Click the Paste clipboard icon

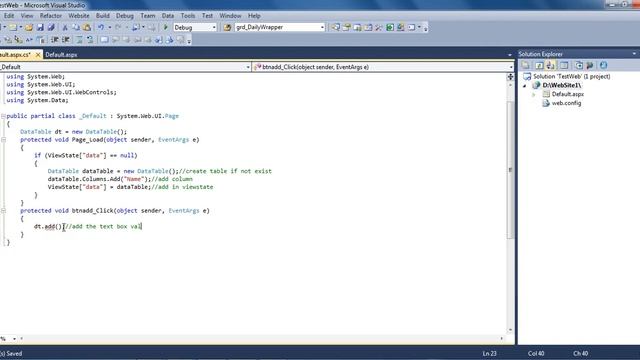[87, 27]
